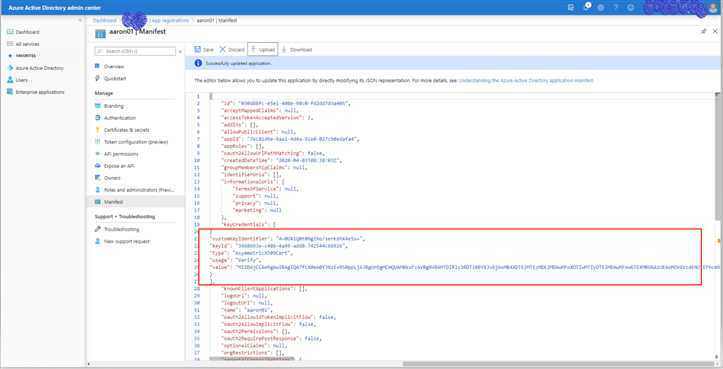Upload a manifest file
The width and height of the screenshot is (723, 369).
point(263,49)
